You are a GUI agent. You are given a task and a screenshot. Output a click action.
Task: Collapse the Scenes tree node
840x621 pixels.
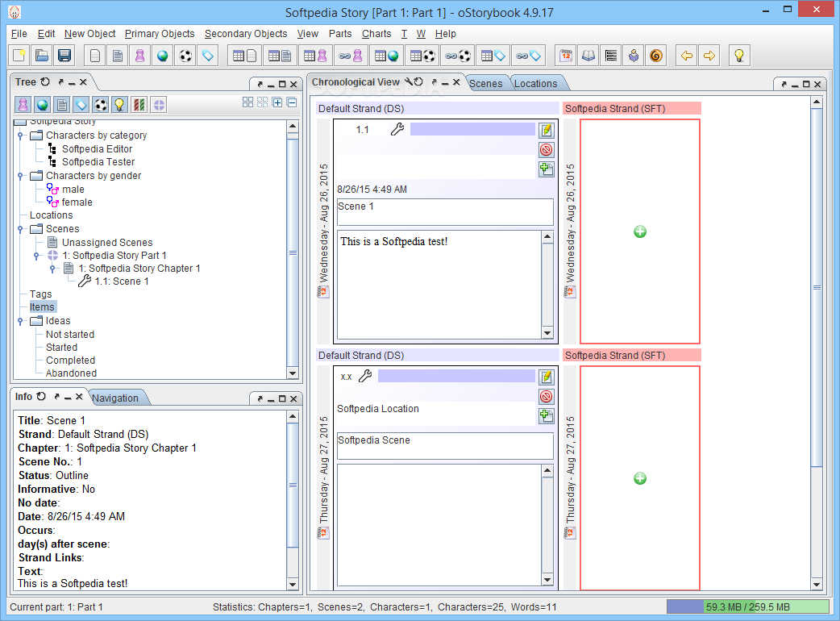[20, 229]
